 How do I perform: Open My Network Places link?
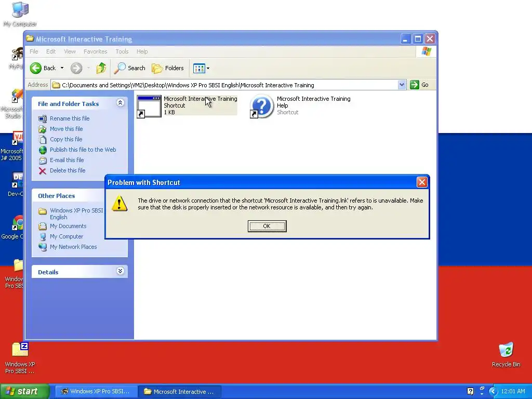(73, 247)
